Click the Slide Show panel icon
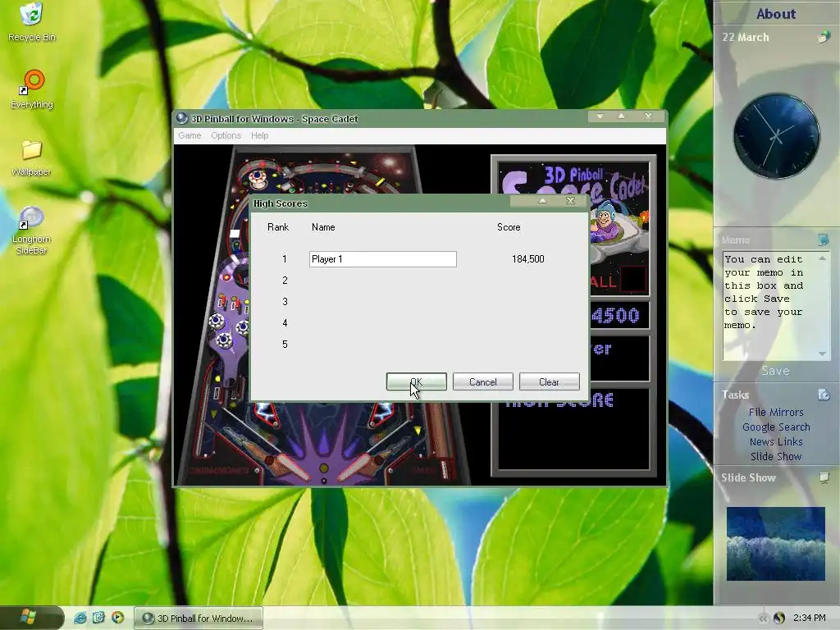The height and width of the screenshot is (630, 840). (x=824, y=477)
